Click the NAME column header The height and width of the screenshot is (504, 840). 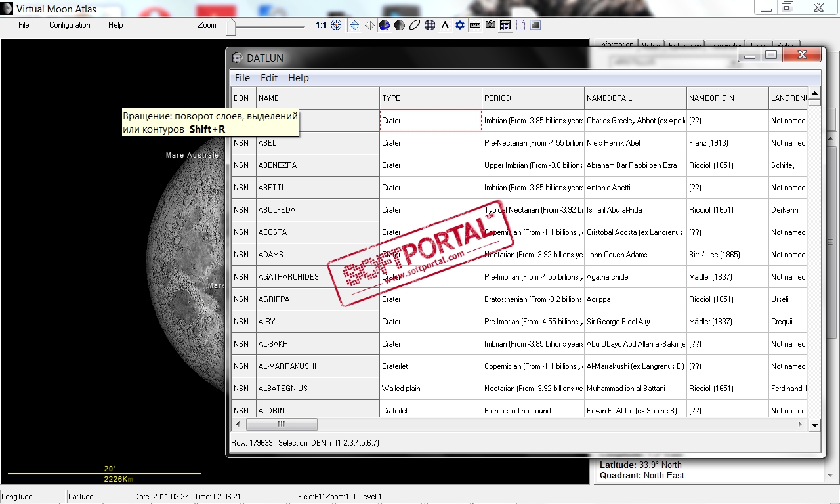(318, 98)
